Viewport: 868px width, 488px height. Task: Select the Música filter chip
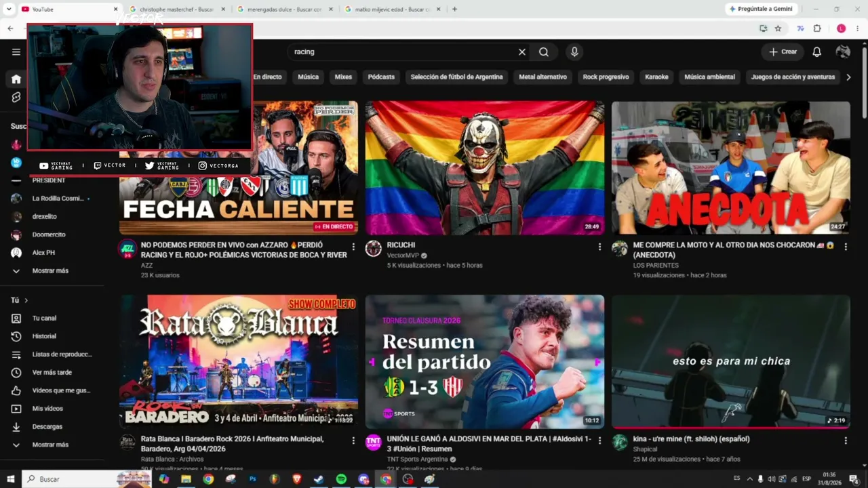[308, 77]
